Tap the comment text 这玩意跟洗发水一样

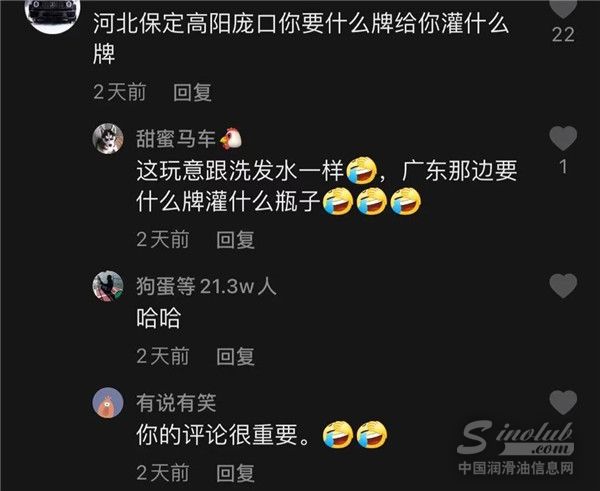(240, 171)
